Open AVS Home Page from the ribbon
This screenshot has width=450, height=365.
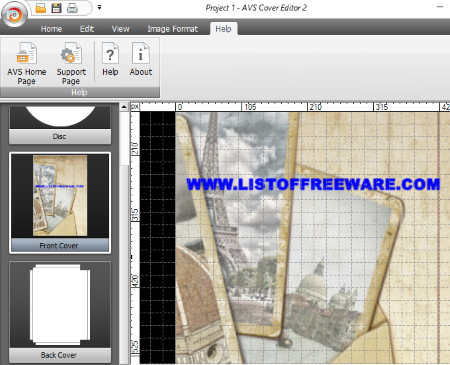27,63
